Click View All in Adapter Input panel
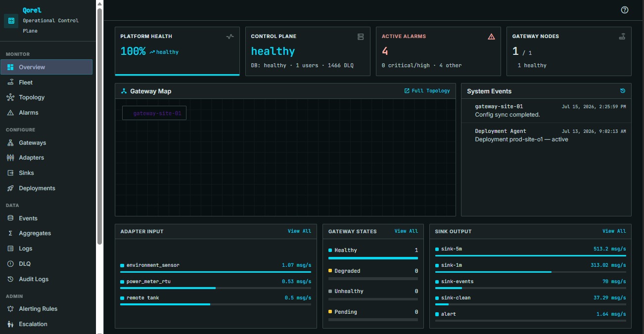The height and width of the screenshot is (334, 644). coord(300,231)
